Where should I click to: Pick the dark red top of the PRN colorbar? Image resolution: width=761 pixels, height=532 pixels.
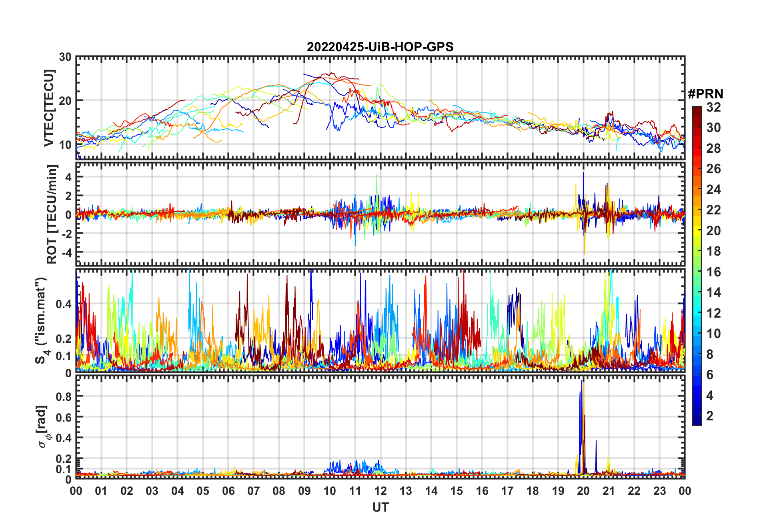coord(697,109)
